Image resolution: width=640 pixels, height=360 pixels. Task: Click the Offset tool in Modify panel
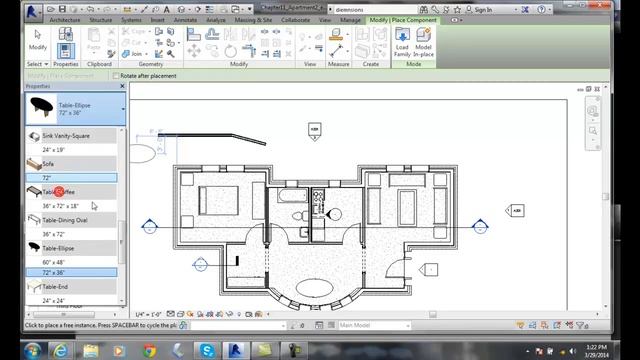click(x=212, y=34)
